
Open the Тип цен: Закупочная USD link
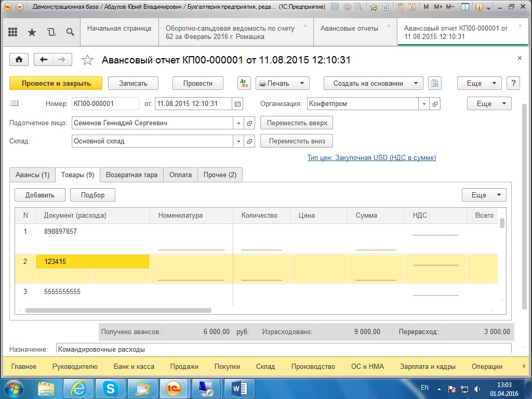tap(371, 157)
